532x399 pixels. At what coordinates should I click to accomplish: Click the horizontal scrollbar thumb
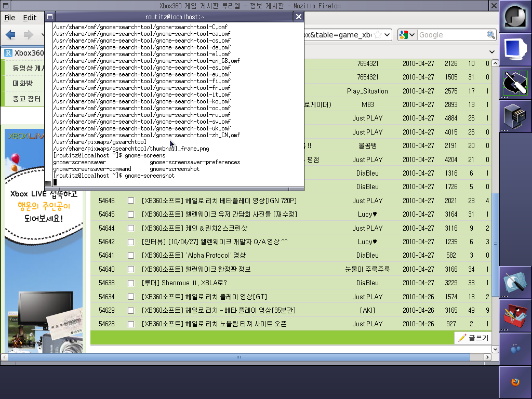click(x=239, y=357)
